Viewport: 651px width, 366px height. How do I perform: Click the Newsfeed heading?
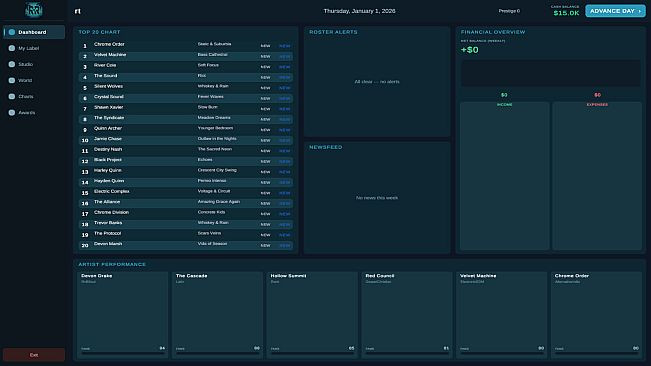pos(326,147)
